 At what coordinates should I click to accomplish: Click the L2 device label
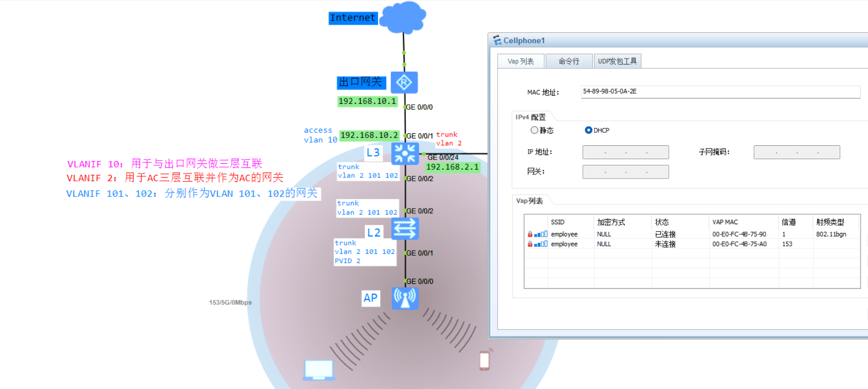click(x=374, y=233)
